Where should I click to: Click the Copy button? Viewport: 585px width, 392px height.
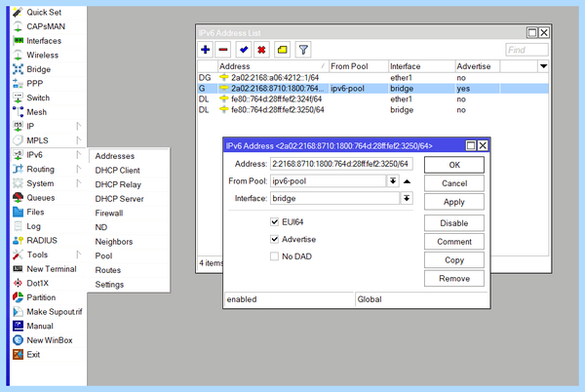(454, 260)
